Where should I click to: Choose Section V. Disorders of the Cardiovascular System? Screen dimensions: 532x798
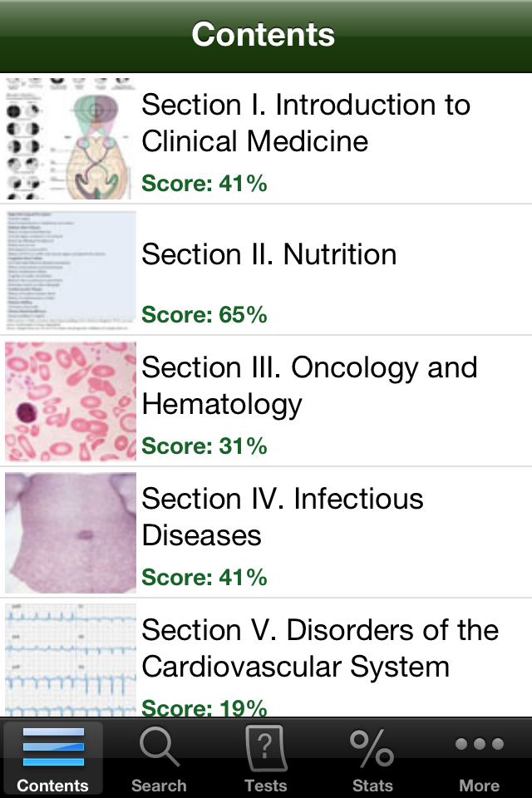tap(266, 658)
